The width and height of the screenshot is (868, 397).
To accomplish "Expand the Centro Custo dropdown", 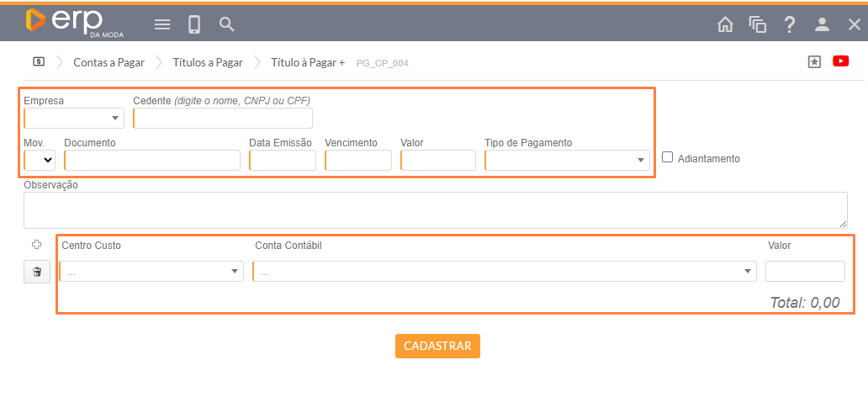I will (x=151, y=272).
